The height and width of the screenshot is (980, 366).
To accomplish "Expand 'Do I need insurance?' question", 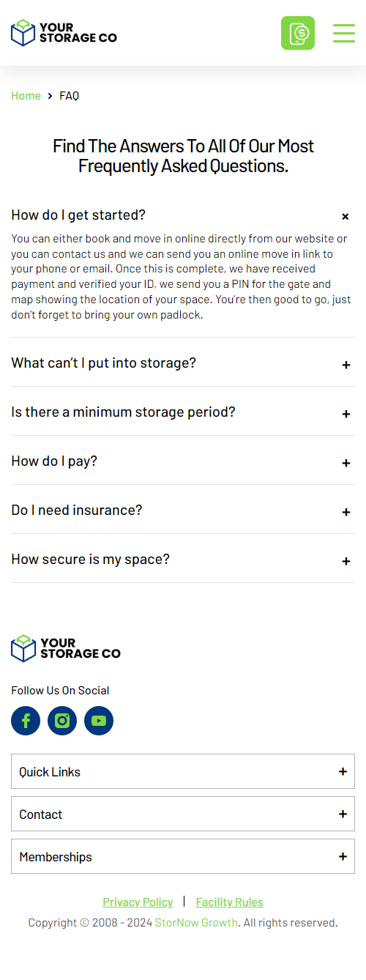I will click(183, 510).
